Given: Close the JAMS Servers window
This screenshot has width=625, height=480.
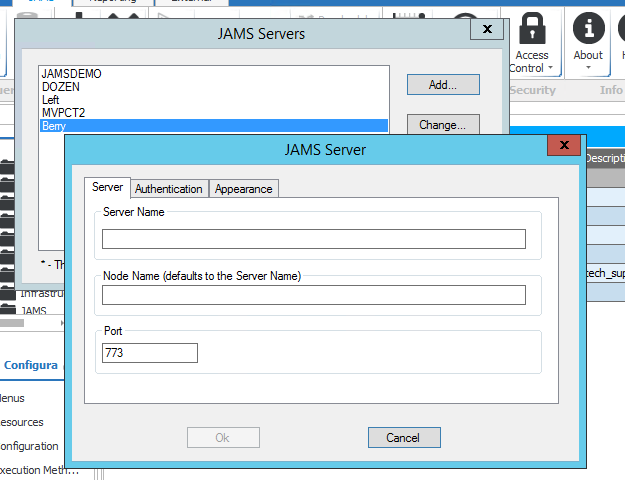Looking at the screenshot, I should click(x=487, y=29).
